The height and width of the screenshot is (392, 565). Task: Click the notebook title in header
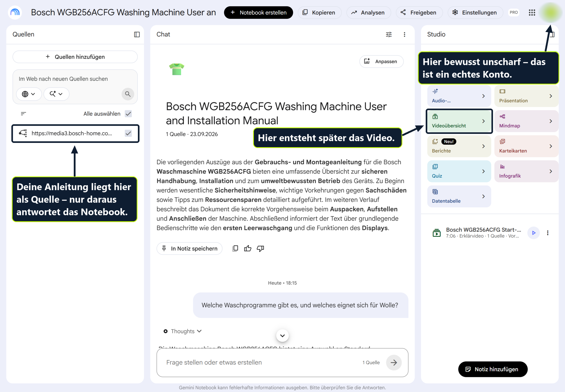pyautogui.click(x=123, y=12)
